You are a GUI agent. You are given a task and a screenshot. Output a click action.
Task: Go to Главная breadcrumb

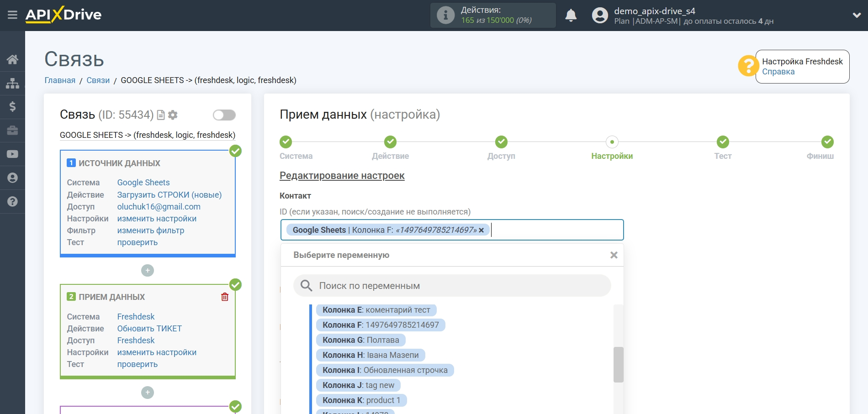point(60,80)
